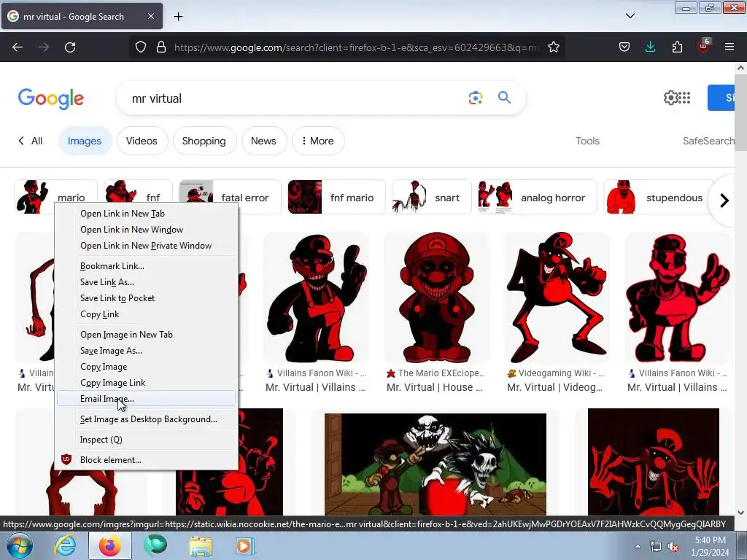This screenshot has width=747, height=560.
Task: Choose Open Link in New Private Window
Action: (146, 246)
